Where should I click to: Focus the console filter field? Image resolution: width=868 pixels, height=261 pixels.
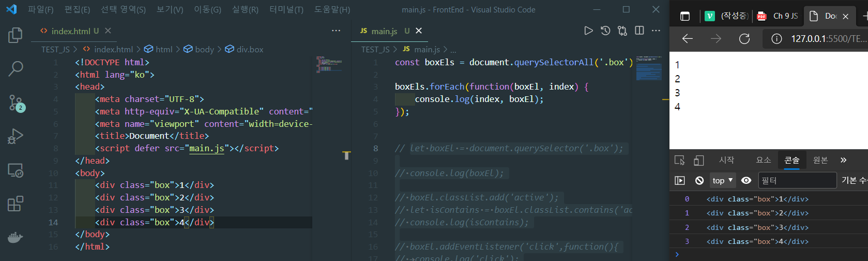click(797, 180)
